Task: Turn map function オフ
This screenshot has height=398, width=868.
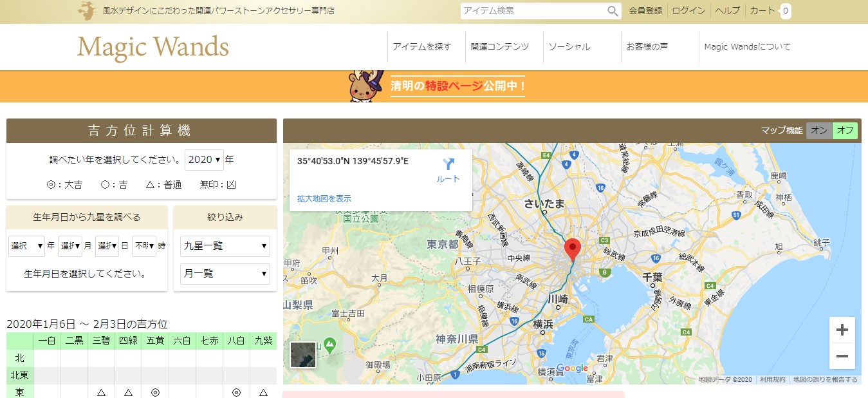Action: coord(845,131)
